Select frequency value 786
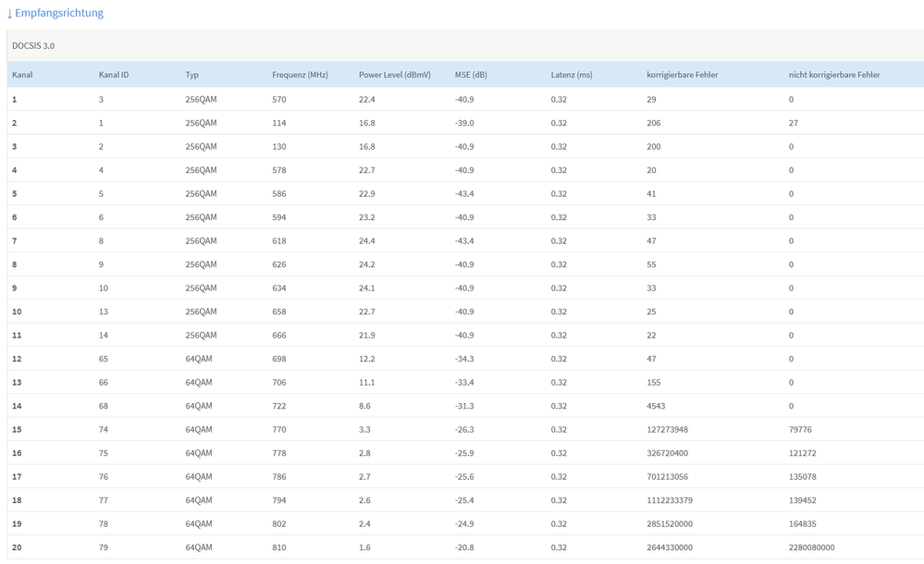 pos(278,477)
